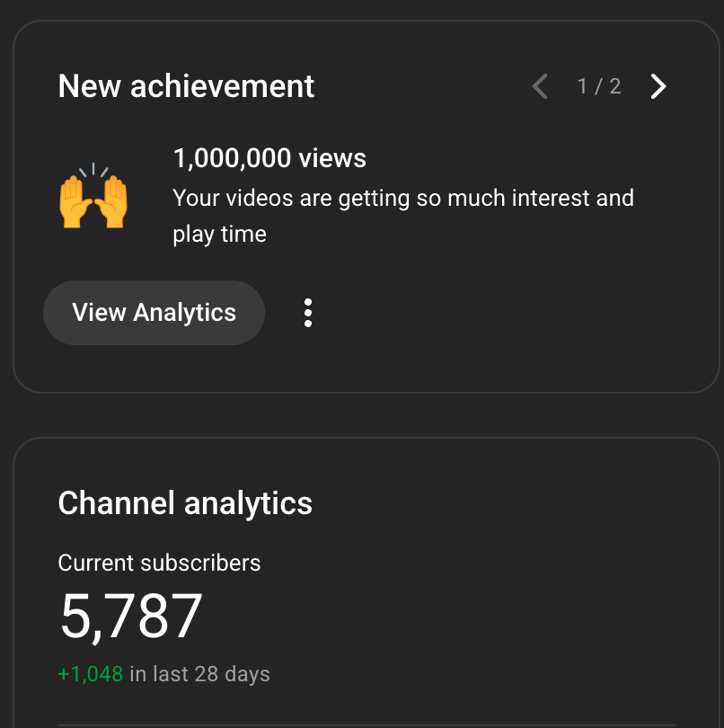
Task: Click the word 'views' in milestone title
Action: 331,159
